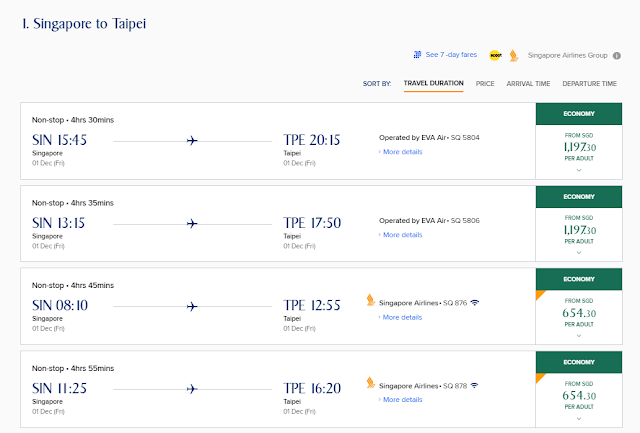Image resolution: width=640 pixels, height=433 pixels.
Task: Click the yellow Scoot airline logo
Action: [495, 55]
